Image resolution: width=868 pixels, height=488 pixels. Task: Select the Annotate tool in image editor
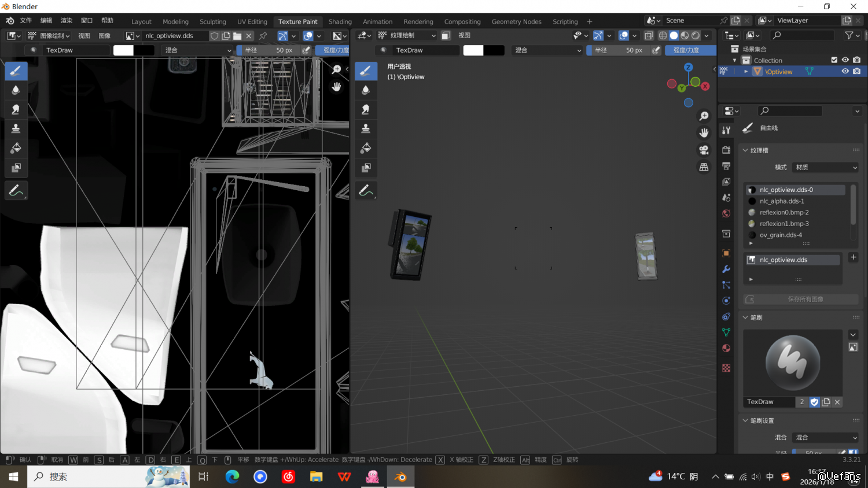click(16, 190)
